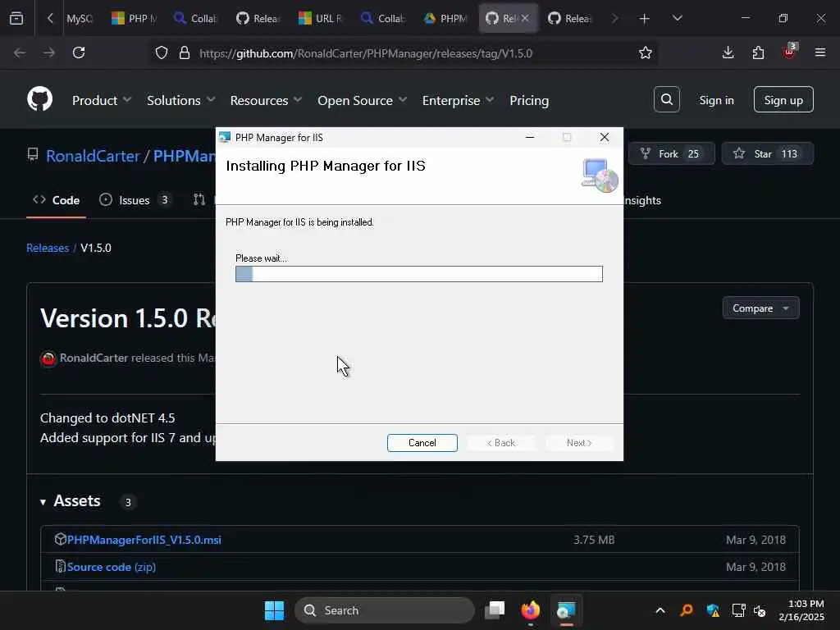
Task: Go to the Releases breadcrumb
Action: tap(48, 248)
